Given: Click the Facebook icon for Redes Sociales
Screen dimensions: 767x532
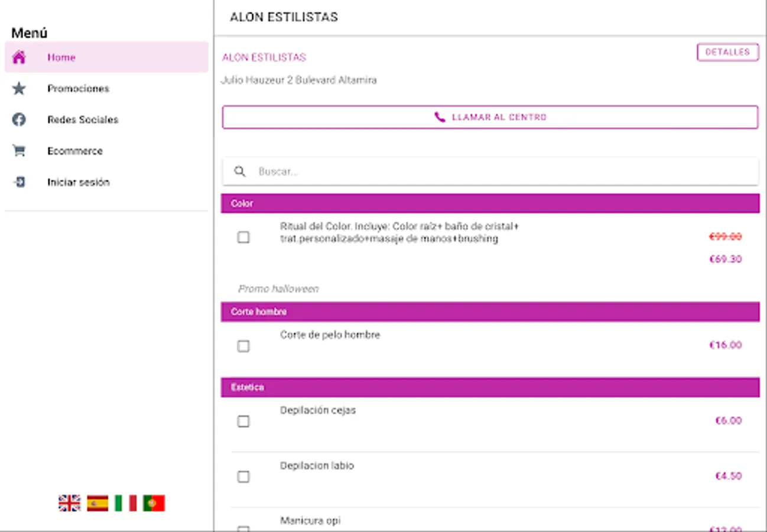Looking at the screenshot, I should pyautogui.click(x=19, y=119).
